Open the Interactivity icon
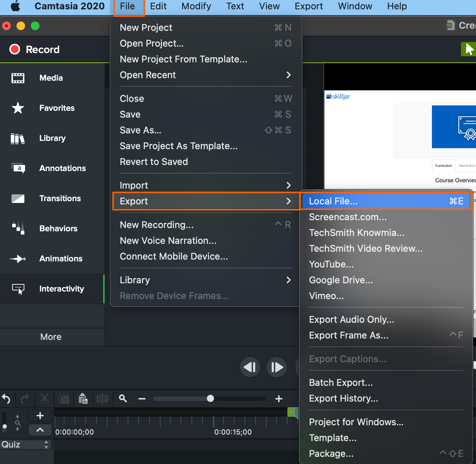Viewport: 476px width, 464px height. (x=18, y=289)
